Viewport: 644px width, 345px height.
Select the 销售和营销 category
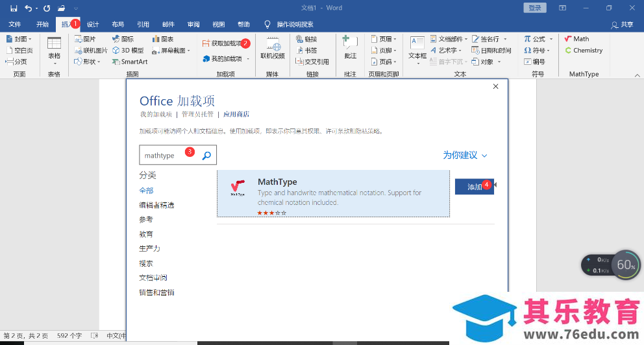coord(156,292)
